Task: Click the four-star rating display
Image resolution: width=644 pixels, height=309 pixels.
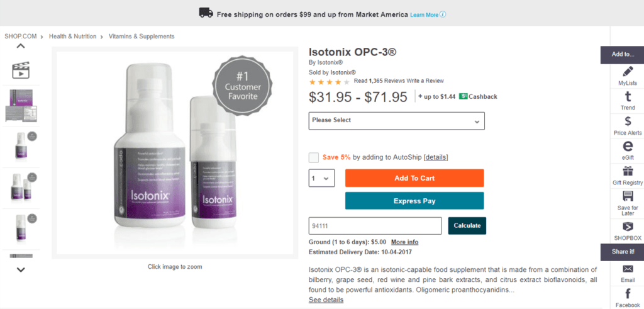Action: 330,82
